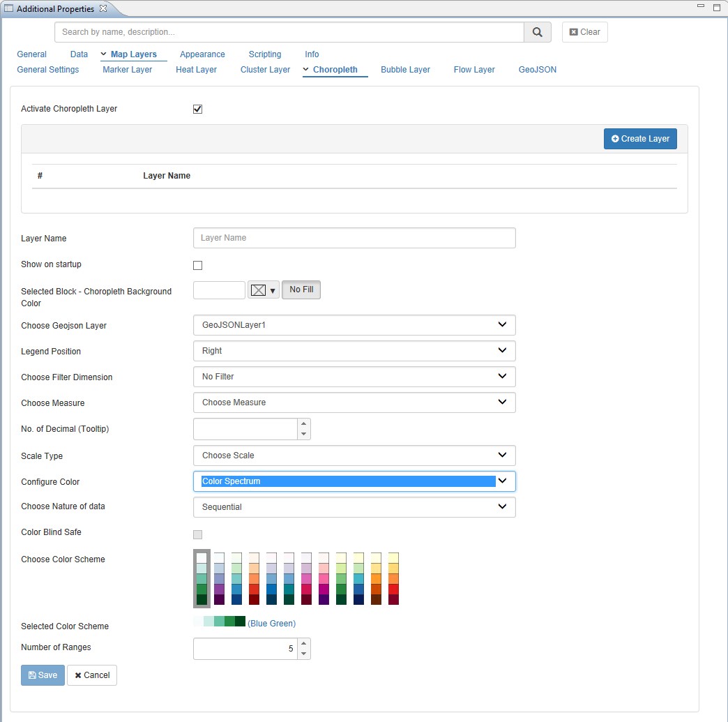Increase the No. of Decimal spinner value
Viewport: 728px width, 722px height.
[x=303, y=424]
